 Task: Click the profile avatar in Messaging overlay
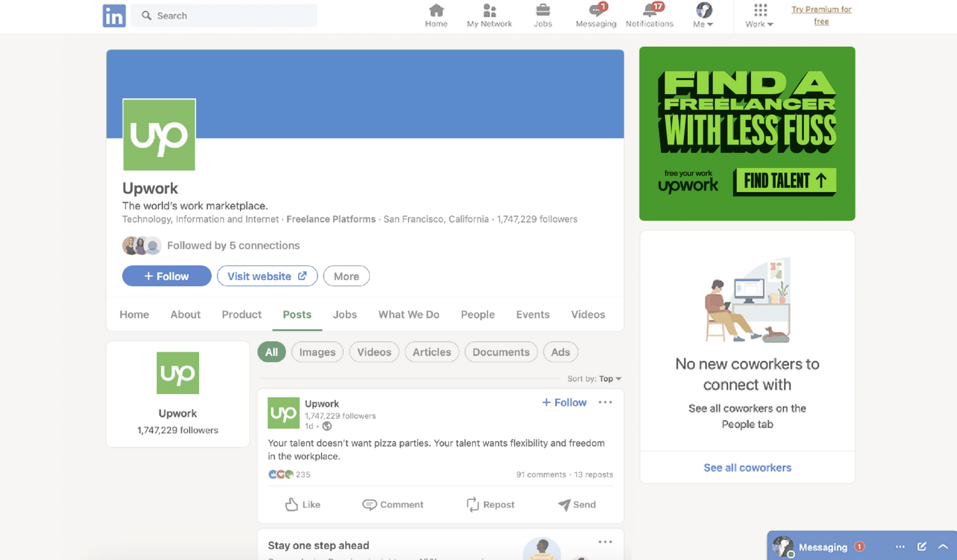point(783,547)
